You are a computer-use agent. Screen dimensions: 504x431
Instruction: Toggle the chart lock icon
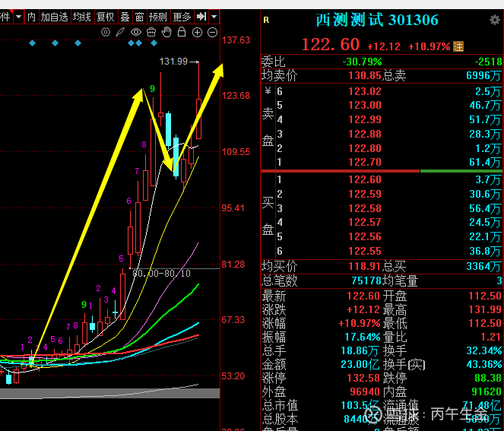tap(182, 32)
